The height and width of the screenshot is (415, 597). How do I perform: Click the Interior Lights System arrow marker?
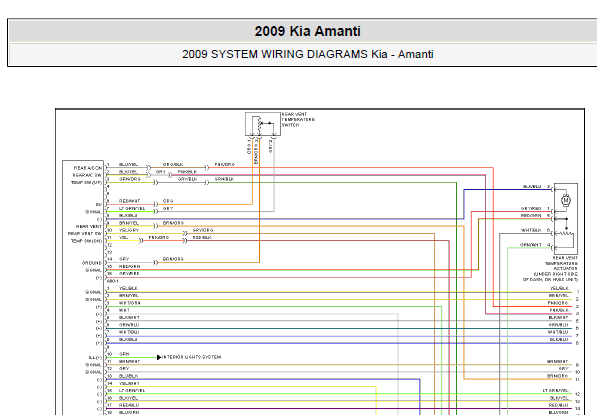pos(159,357)
